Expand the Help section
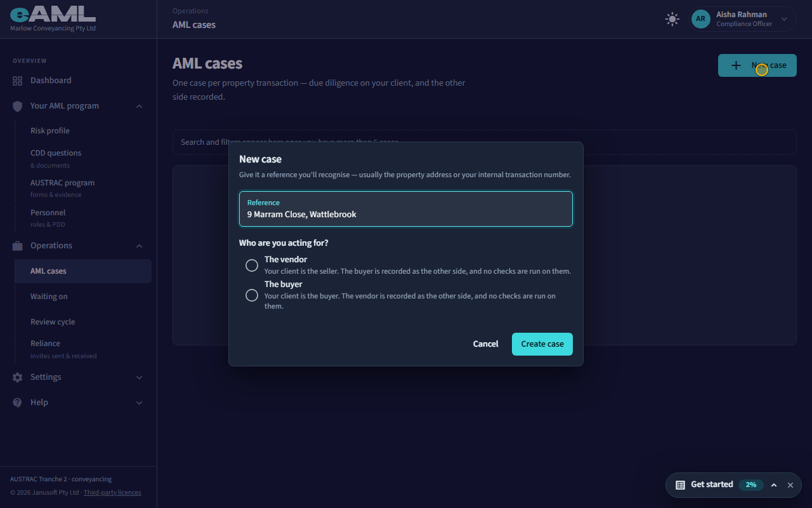 pos(139,403)
